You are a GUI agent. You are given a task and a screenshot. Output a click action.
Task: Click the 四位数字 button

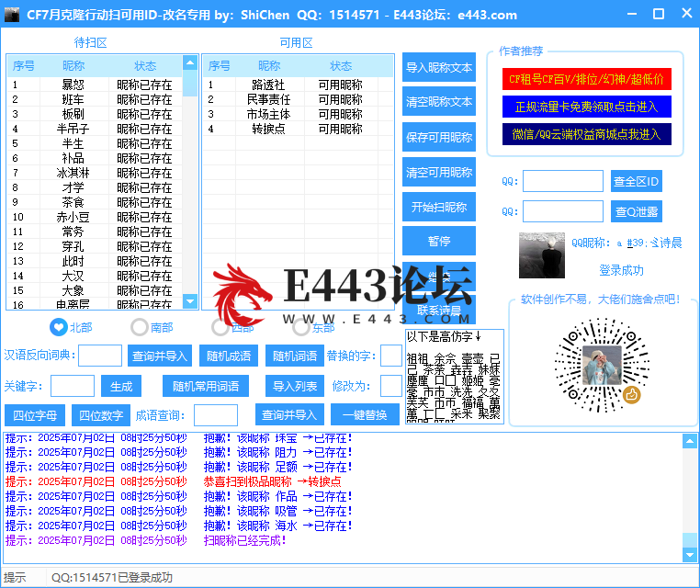click(101, 415)
